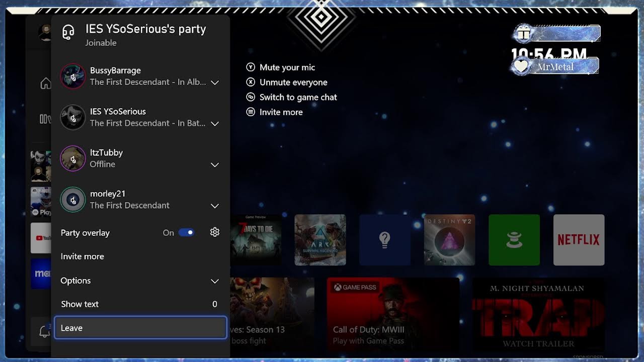Click ItzTubby's Offline status
Image resolution: width=644 pixels, height=362 pixels.
click(103, 164)
